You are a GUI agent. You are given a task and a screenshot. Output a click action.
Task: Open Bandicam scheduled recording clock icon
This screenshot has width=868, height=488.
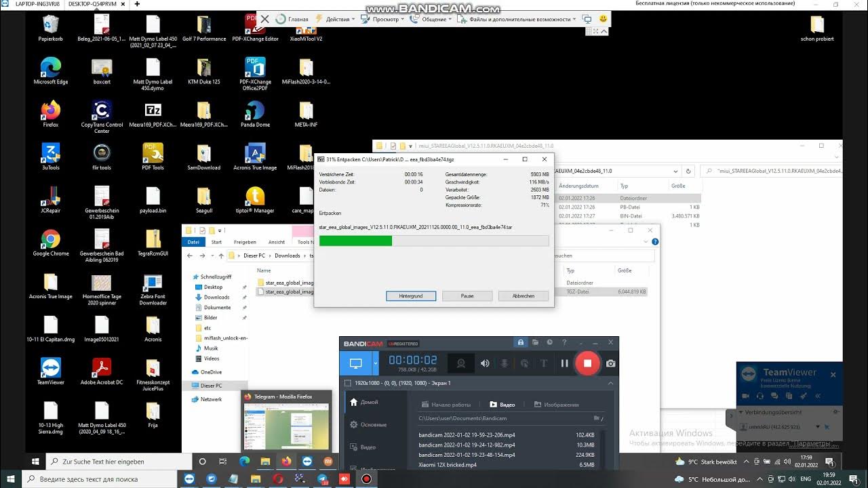click(549, 343)
